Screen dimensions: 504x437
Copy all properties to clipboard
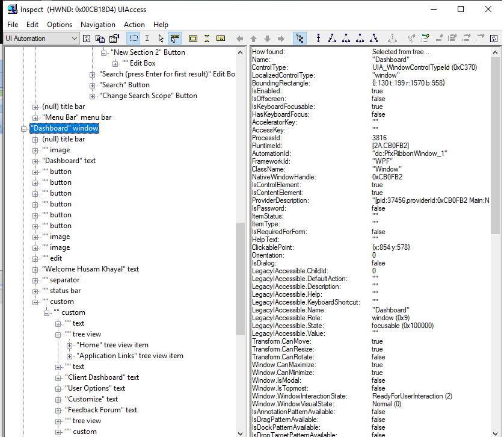[100, 38]
